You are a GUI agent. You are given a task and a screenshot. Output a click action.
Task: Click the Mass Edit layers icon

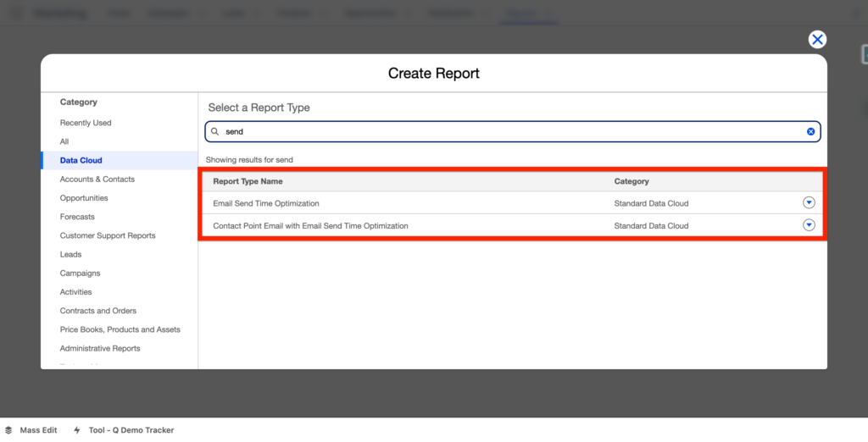(8, 430)
